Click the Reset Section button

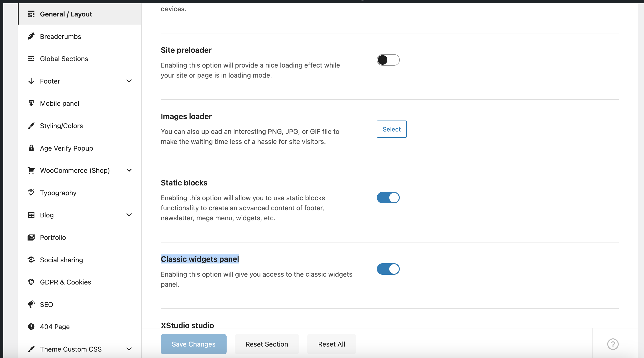[x=266, y=344]
